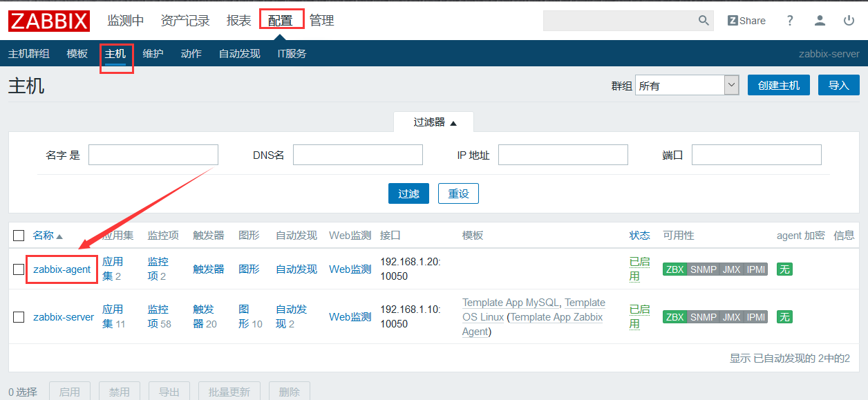Click SNMP availability badge for zabbix-agent
This screenshot has height=400, width=868.
[703, 269]
